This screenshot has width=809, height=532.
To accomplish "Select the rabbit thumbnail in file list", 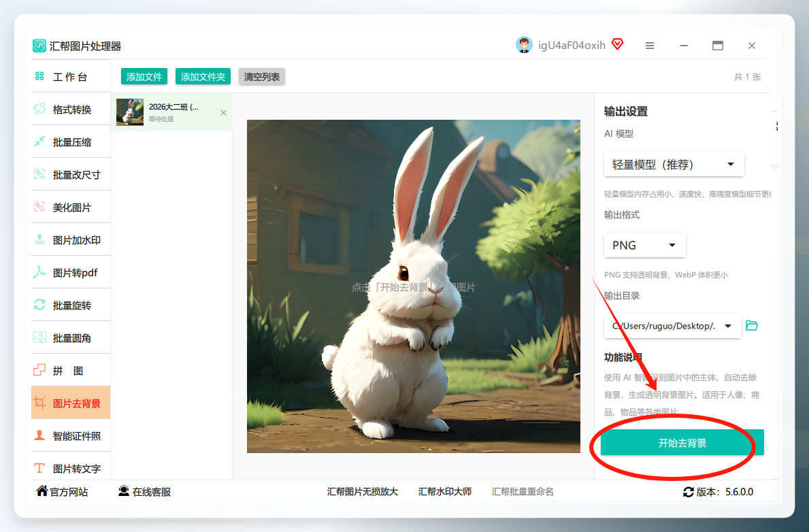I will click(130, 112).
